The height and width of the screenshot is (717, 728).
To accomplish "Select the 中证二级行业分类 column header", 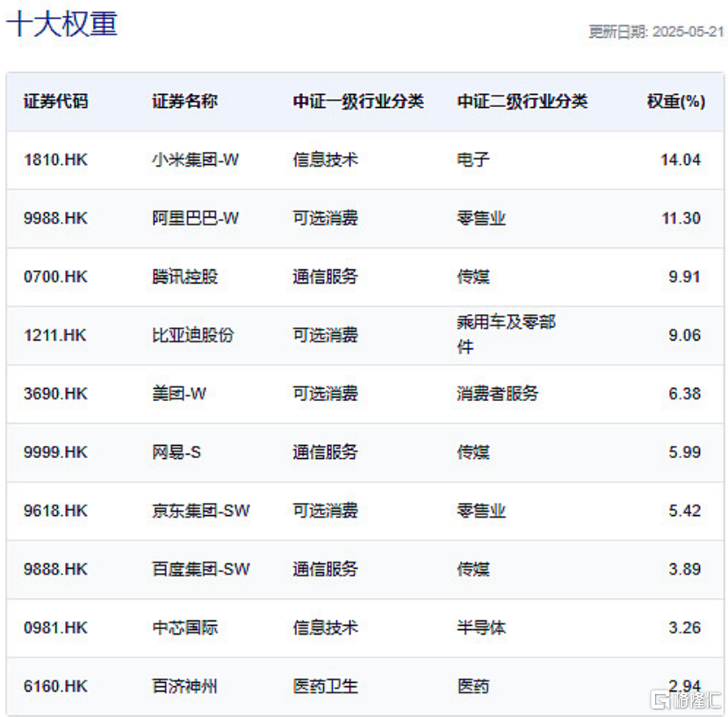I will 523,101.
